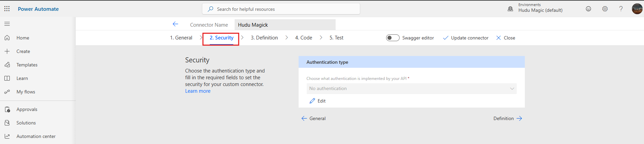
Task: Click the right arrow icon beside Definition
Action: coord(519,118)
